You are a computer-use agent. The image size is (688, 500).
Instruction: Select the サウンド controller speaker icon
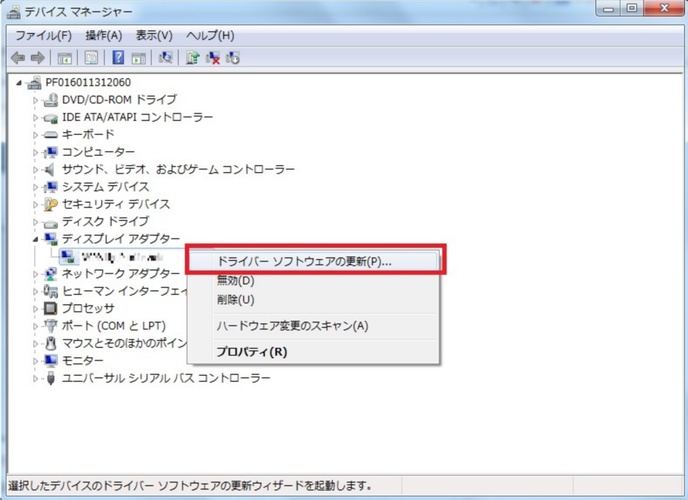(x=50, y=169)
